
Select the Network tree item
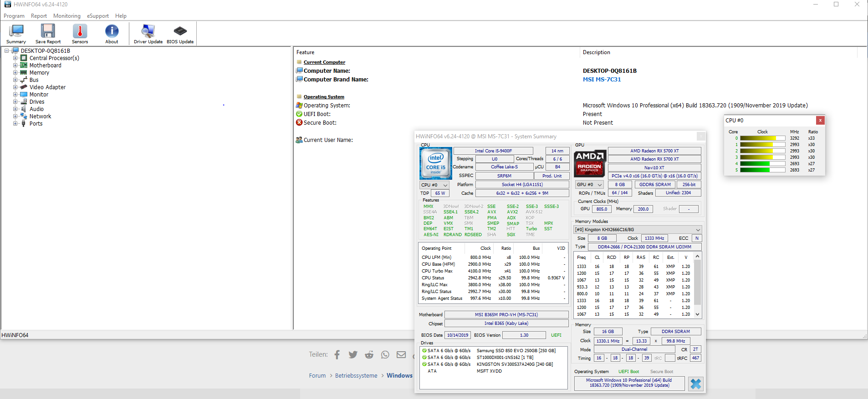[x=40, y=116]
